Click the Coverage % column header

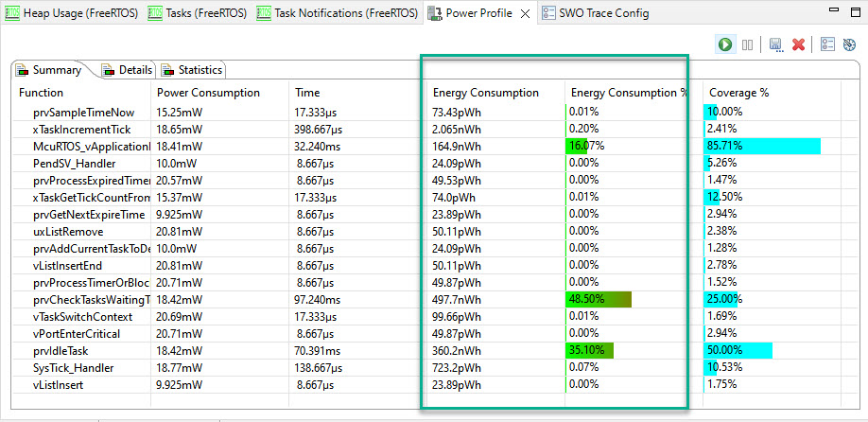coord(738,93)
